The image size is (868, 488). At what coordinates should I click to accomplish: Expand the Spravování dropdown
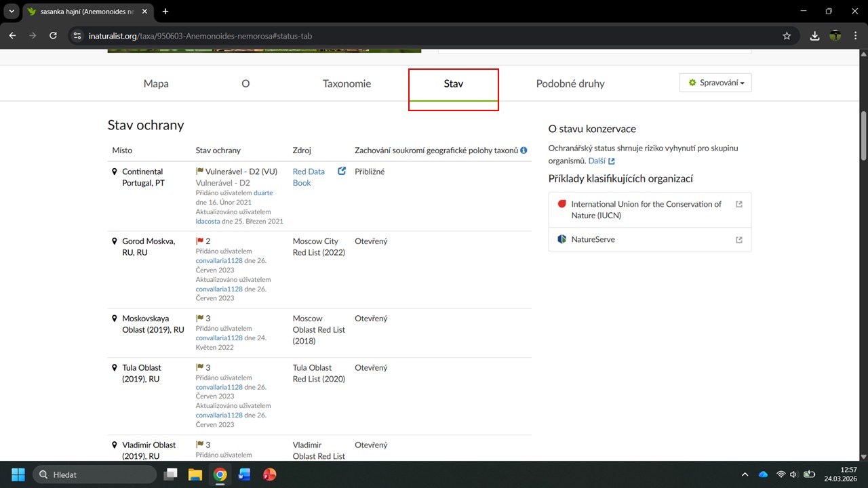pos(715,83)
